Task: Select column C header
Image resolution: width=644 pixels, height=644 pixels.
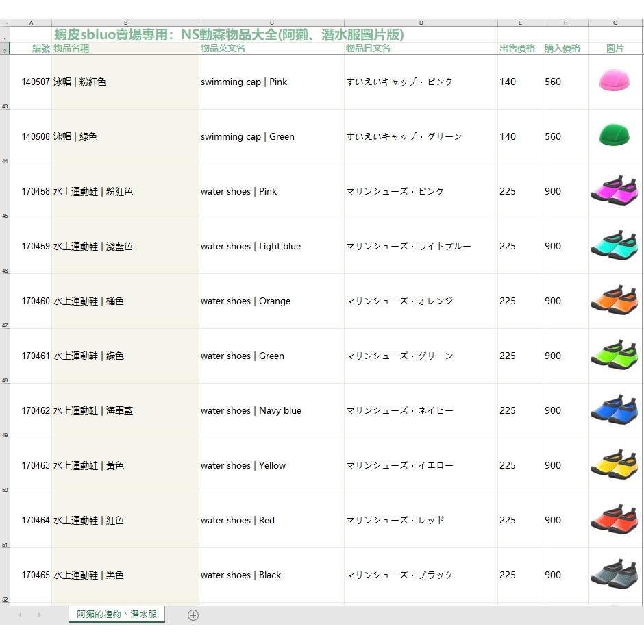Action: [x=271, y=23]
